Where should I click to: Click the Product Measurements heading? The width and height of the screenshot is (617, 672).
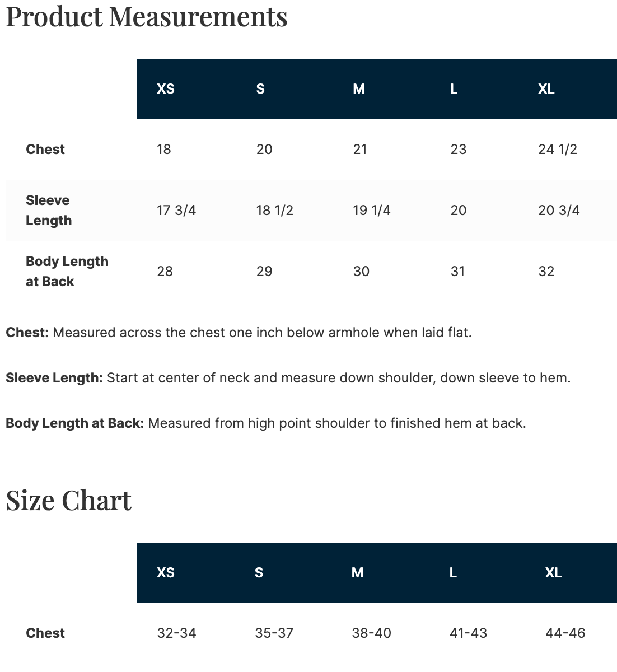(x=147, y=16)
